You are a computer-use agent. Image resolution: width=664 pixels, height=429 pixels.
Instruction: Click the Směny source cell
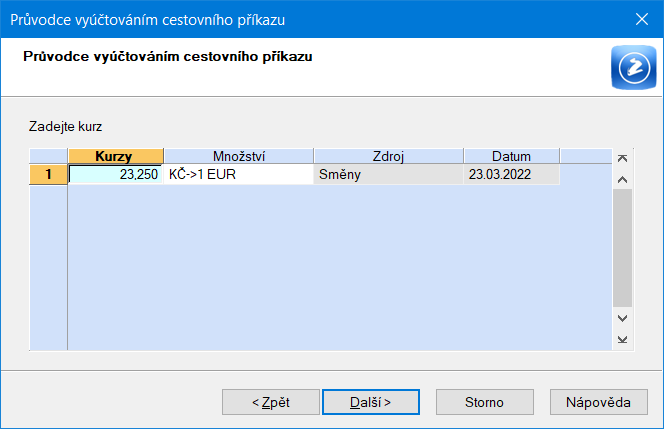(x=388, y=174)
